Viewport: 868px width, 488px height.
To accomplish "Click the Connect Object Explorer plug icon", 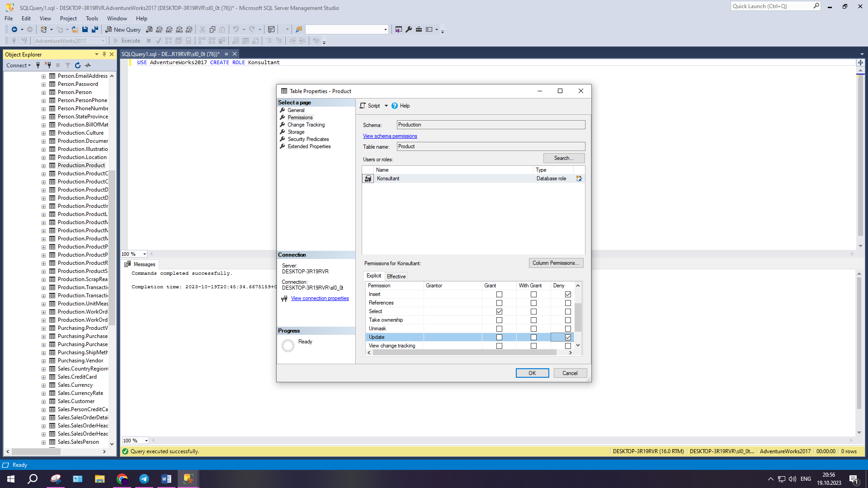I will [x=38, y=66].
